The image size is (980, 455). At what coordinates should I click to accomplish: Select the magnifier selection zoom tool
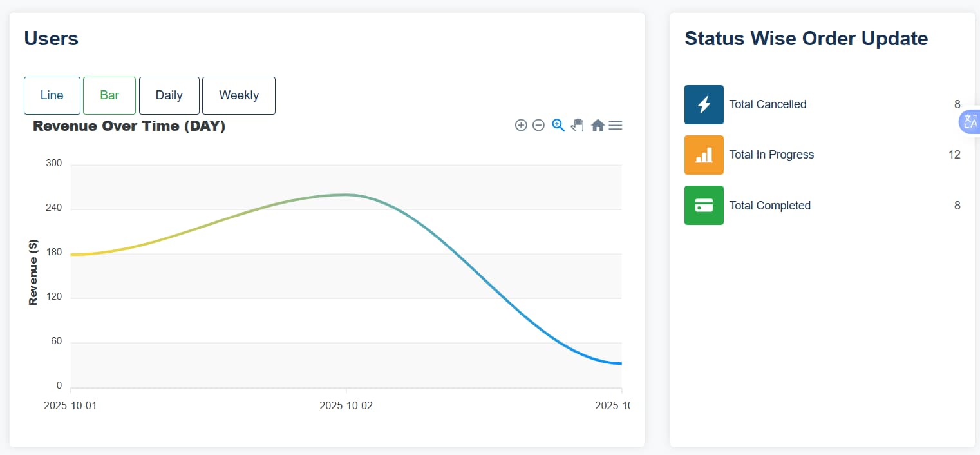[x=558, y=125]
